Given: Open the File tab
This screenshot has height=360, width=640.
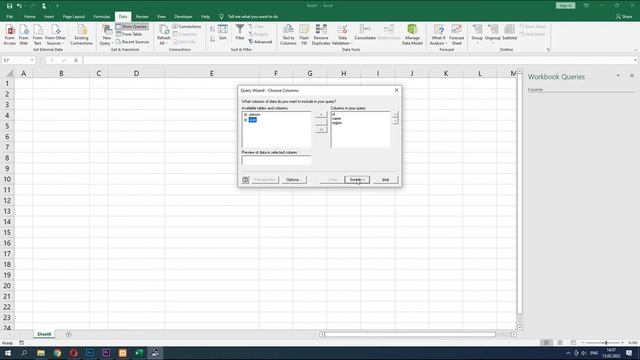Looking at the screenshot, I should pos(9,17).
